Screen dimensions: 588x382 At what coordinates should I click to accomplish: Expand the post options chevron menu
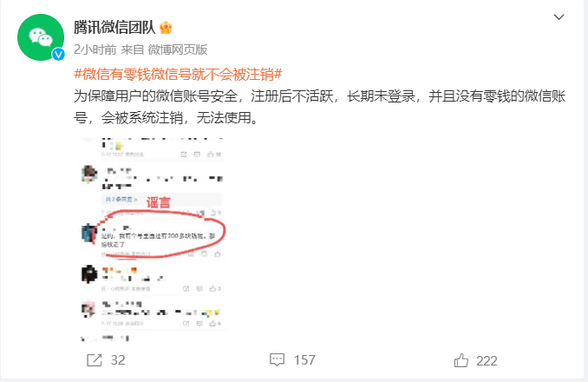559,17
